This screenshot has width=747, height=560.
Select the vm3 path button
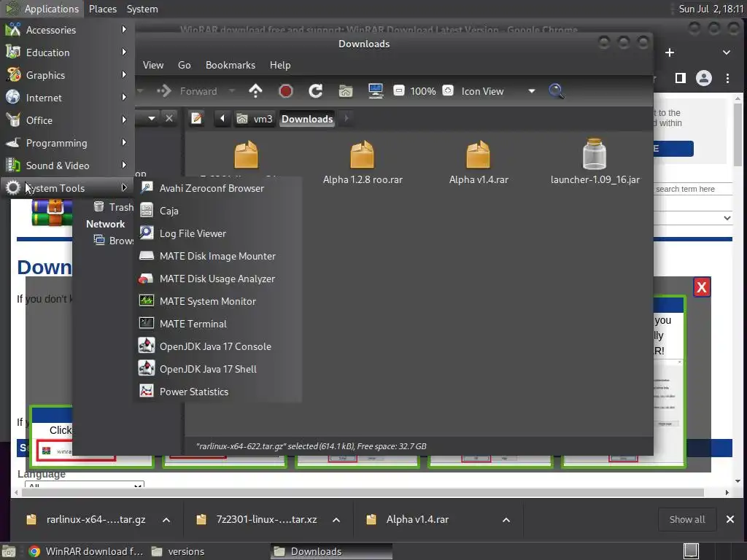[255, 119]
